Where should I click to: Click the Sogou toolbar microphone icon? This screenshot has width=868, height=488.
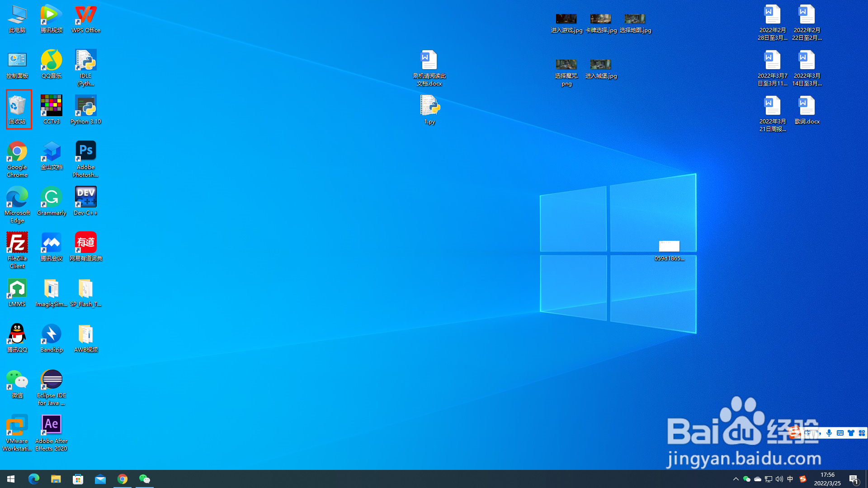829,433
